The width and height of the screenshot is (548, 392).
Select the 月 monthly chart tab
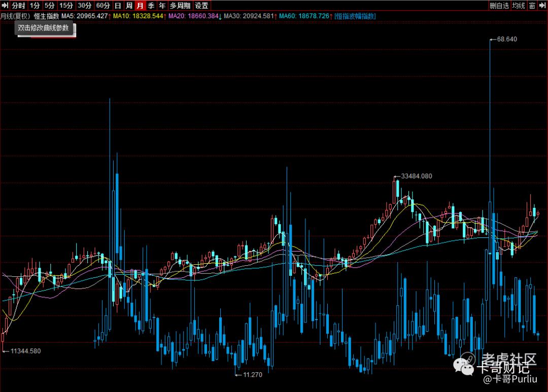tap(140, 5)
